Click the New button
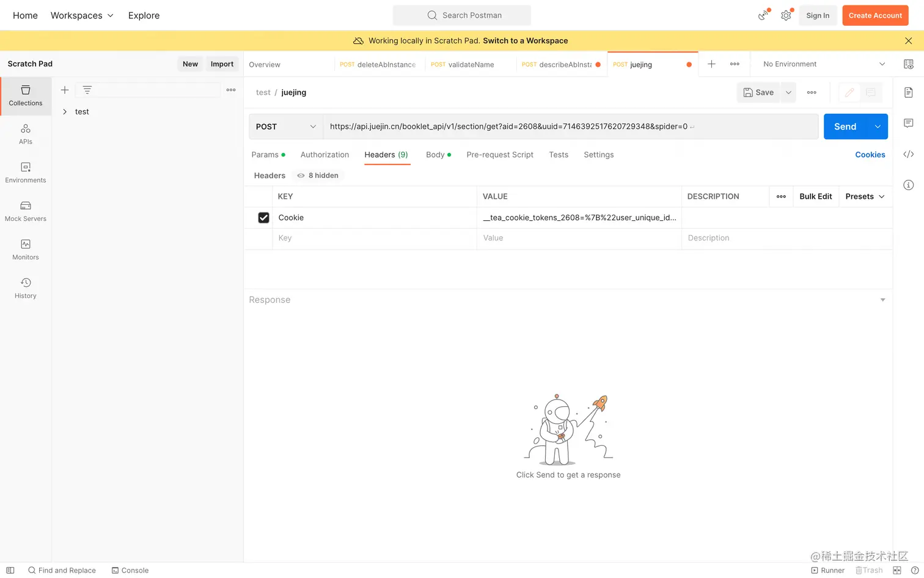The width and height of the screenshot is (924, 578). pyautogui.click(x=190, y=64)
